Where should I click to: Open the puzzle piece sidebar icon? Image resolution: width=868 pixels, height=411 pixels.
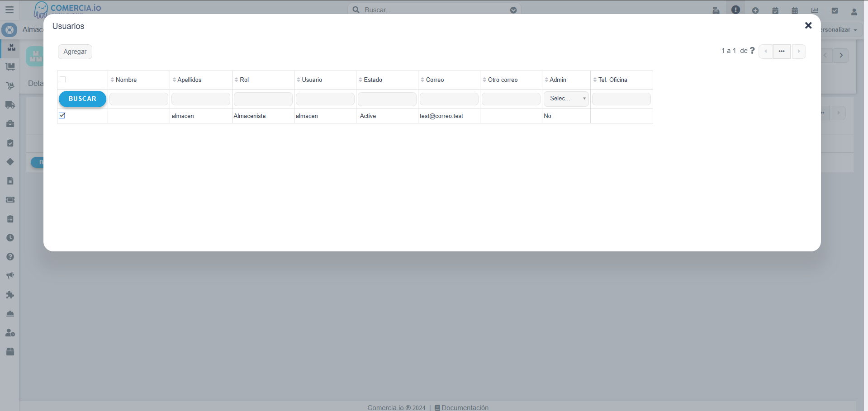pyautogui.click(x=10, y=295)
